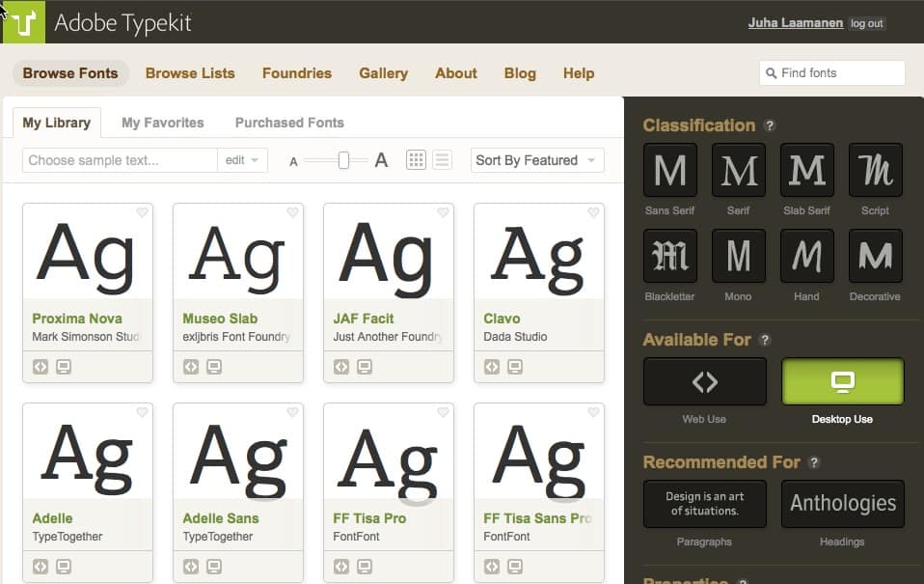
Task: Open the My Favorites tab
Action: click(163, 123)
